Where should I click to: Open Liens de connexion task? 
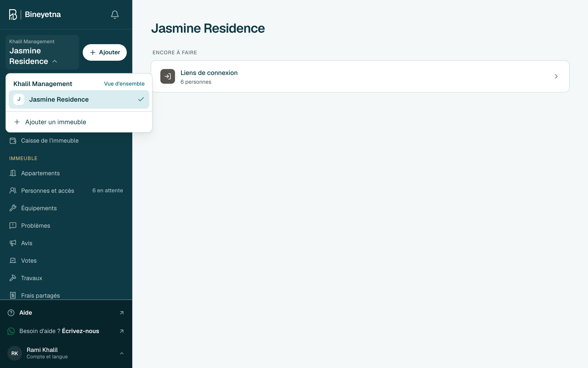coord(360,76)
